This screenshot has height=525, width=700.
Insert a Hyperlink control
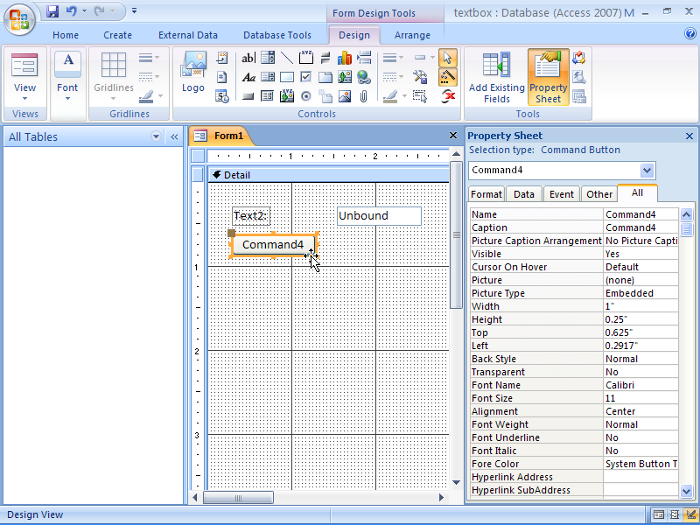[364, 77]
